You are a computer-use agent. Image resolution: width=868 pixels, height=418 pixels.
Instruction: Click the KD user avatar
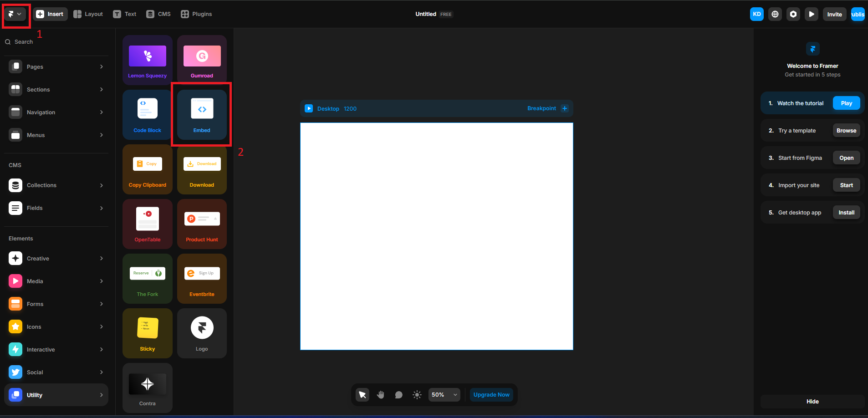pyautogui.click(x=757, y=14)
